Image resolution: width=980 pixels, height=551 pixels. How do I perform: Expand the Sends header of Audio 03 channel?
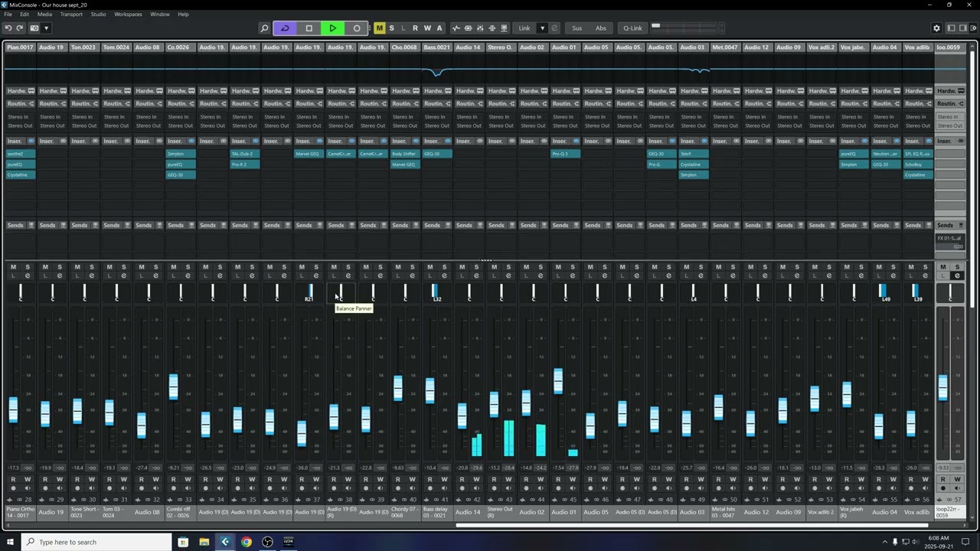tap(694, 225)
